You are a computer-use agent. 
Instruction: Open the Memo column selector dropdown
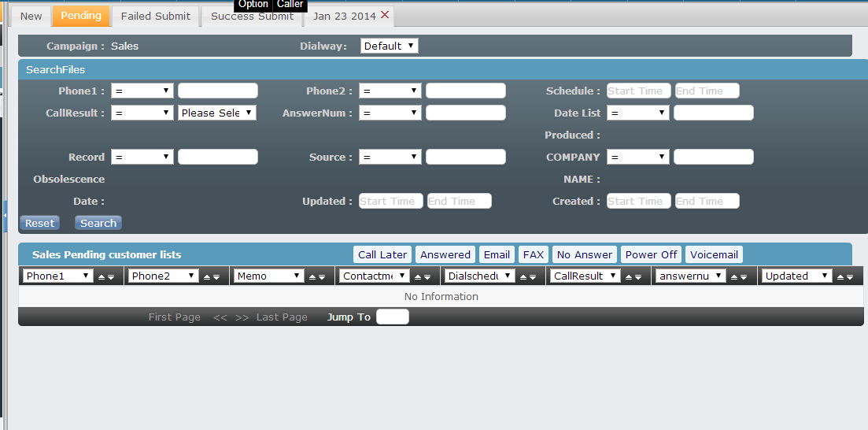tap(268, 276)
